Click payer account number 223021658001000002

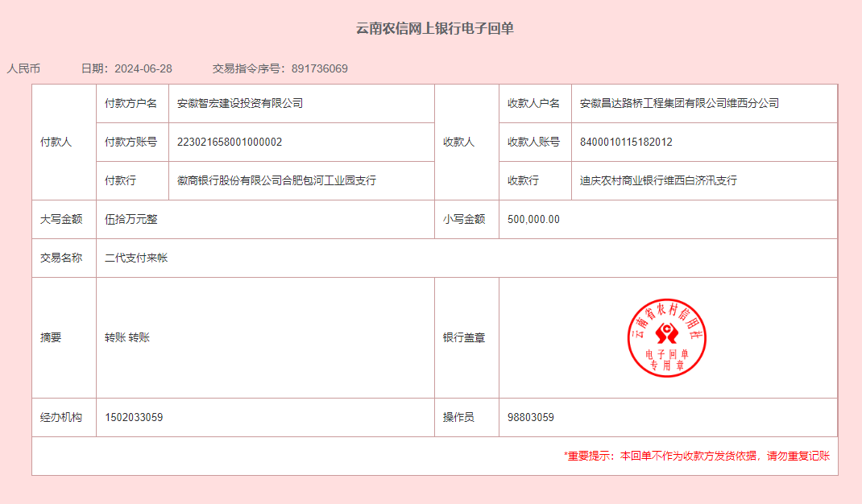(x=230, y=142)
